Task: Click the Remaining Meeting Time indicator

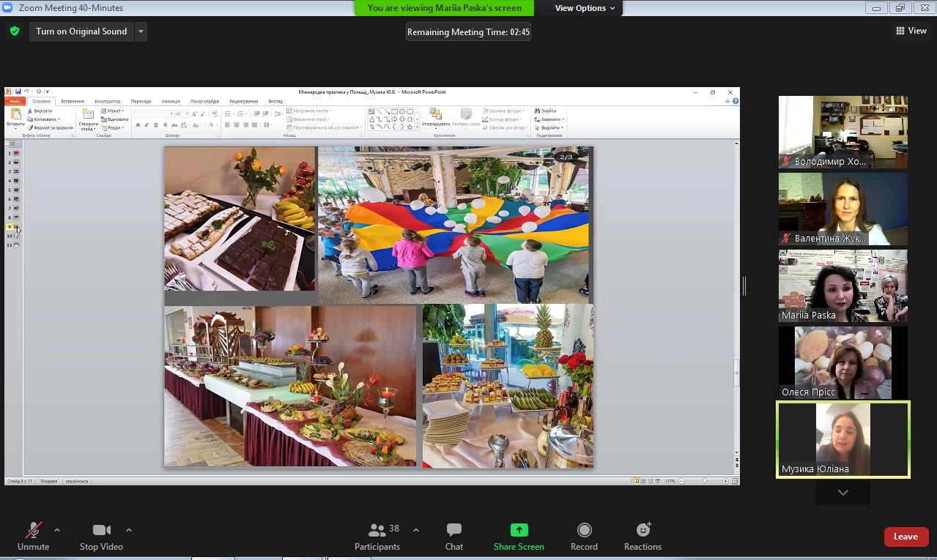Action: pyautogui.click(x=468, y=32)
